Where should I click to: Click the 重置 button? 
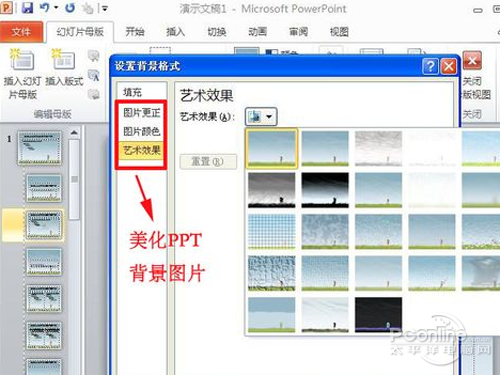208,162
